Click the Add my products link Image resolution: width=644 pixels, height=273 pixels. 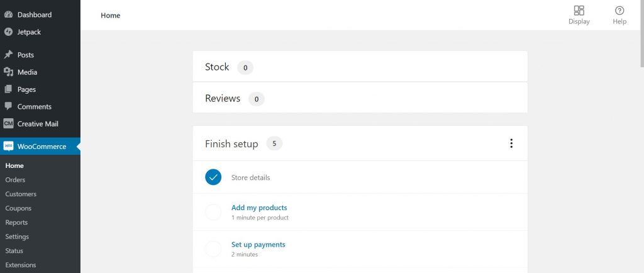(259, 208)
